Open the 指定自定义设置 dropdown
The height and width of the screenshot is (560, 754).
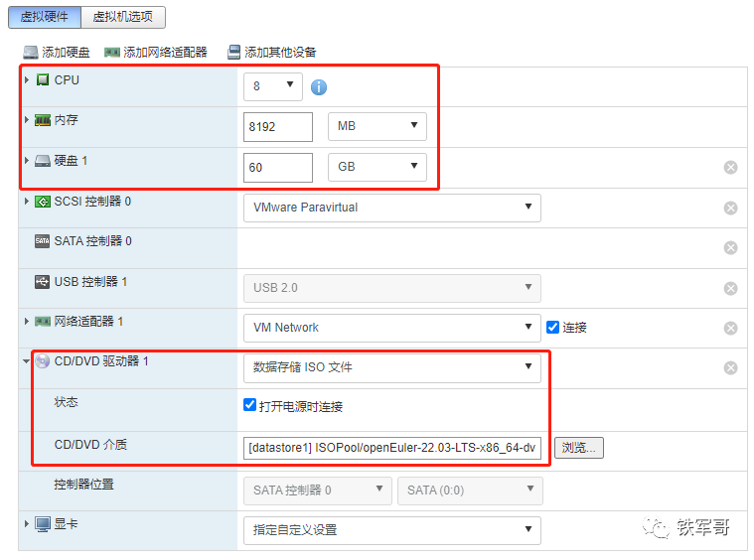(x=392, y=530)
